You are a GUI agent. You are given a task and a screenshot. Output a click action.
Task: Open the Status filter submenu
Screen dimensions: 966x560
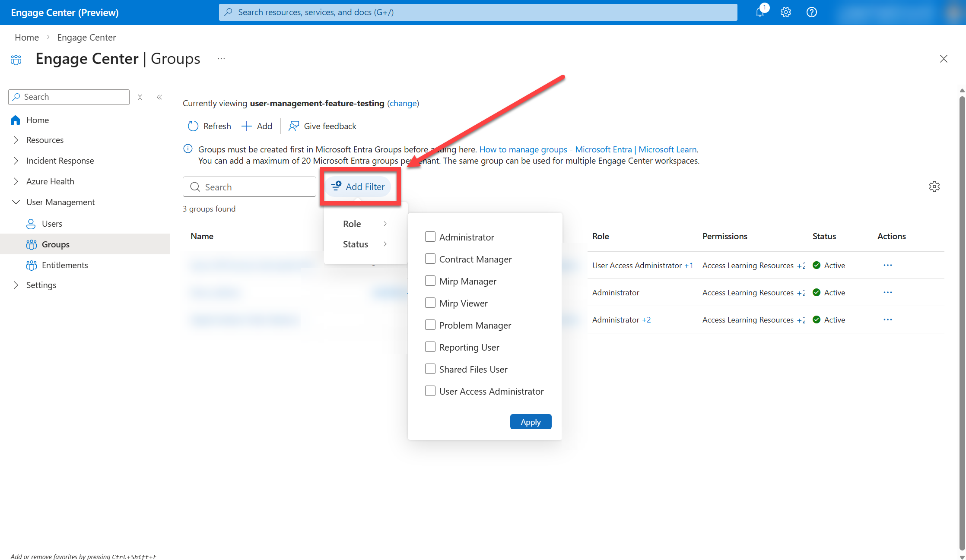365,244
